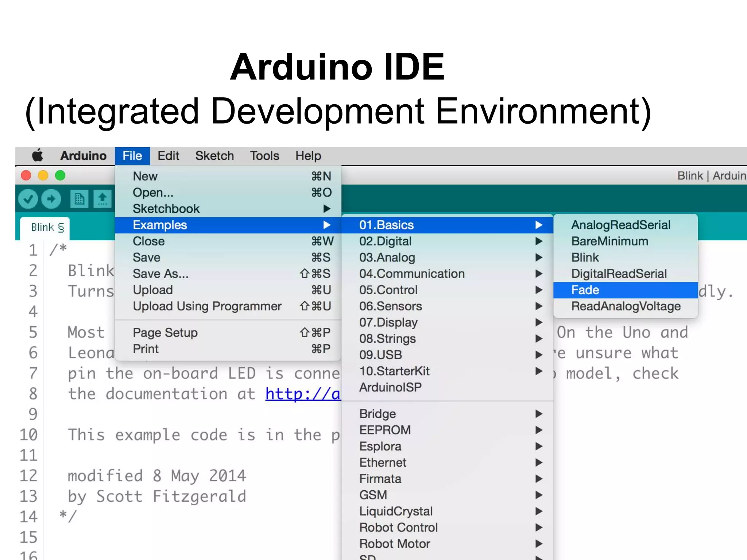Open the Tools menu

(264, 156)
